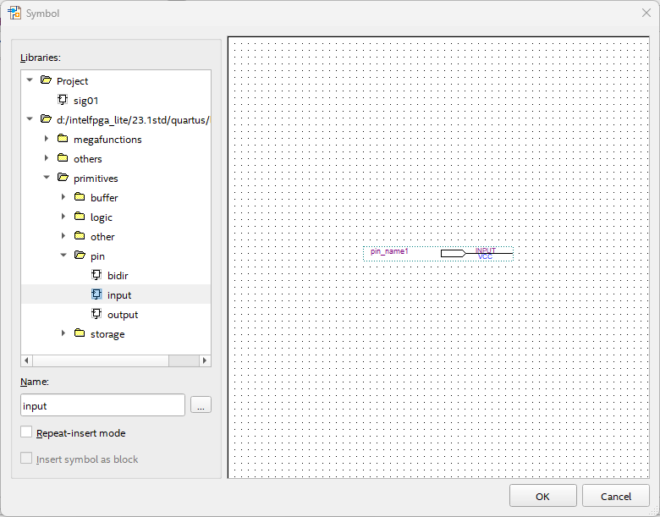Select the input pin preview symbol
Image resolution: width=660 pixels, height=517 pixels.
click(x=438, y=253)
